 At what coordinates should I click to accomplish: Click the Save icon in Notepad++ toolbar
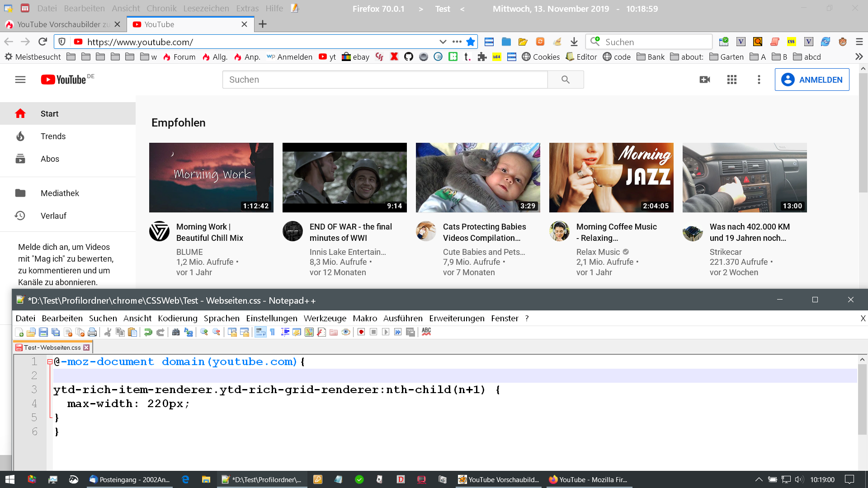pos(43,333)
